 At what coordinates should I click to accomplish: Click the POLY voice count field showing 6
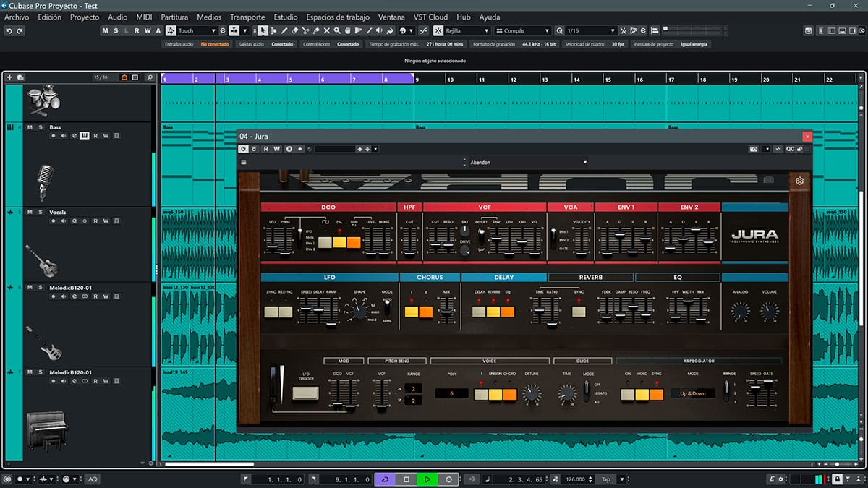(452, 393)
